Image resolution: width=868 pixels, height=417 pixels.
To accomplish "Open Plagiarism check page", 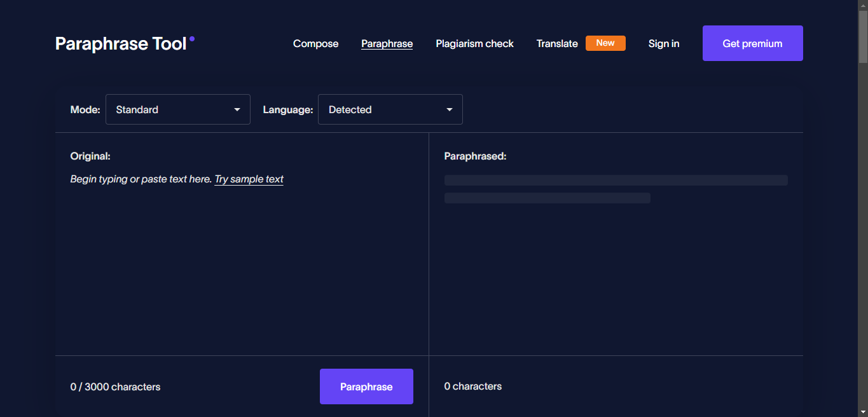I will pos(474,43).
